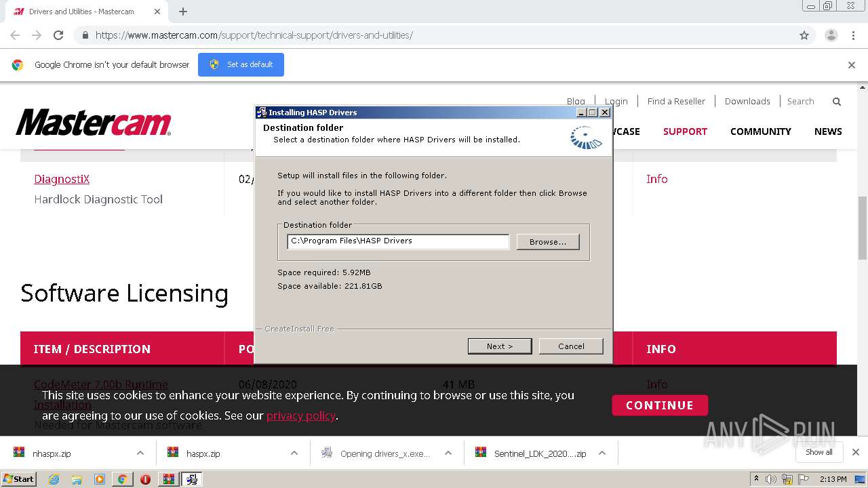Screen dimensions: 868x488
Task: Launch Internet Explorer from taskbar
Action: pyautogui.click(x=54, y=479)
